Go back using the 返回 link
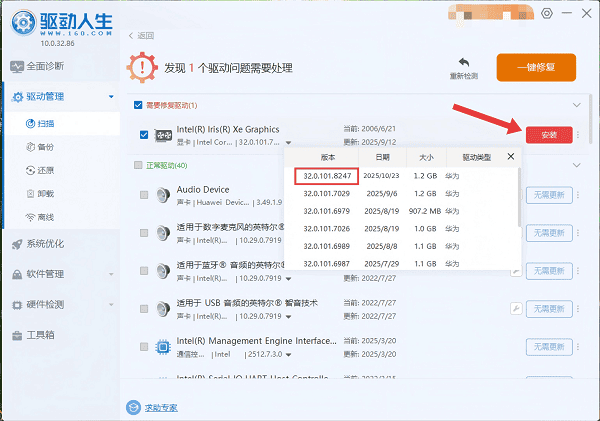The width and height of the screenshot is (600, 421). tap(143, 35)
